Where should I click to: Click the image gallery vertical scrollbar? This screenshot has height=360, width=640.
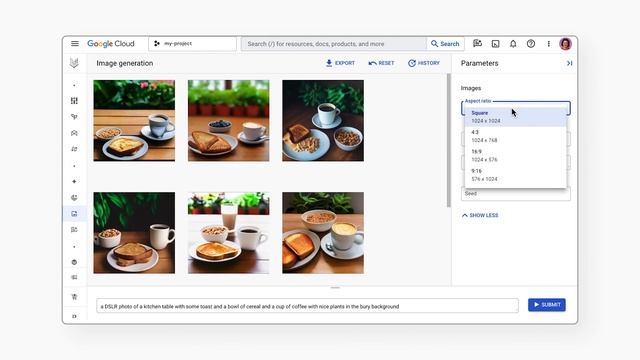(449, 140)
